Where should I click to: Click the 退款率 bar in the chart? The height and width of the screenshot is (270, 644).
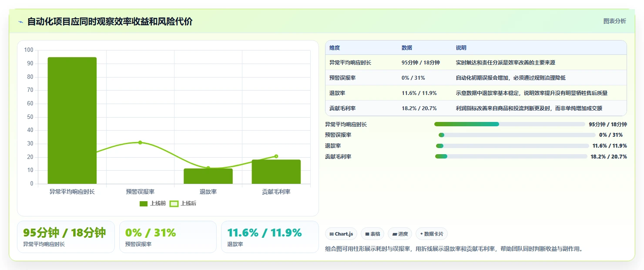(208, 176)
